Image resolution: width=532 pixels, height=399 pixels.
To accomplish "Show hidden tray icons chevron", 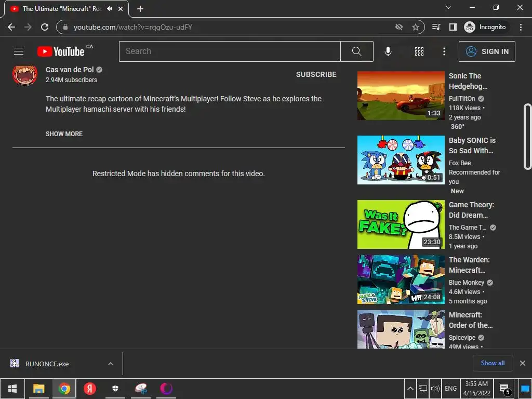I will coord(410,389).
